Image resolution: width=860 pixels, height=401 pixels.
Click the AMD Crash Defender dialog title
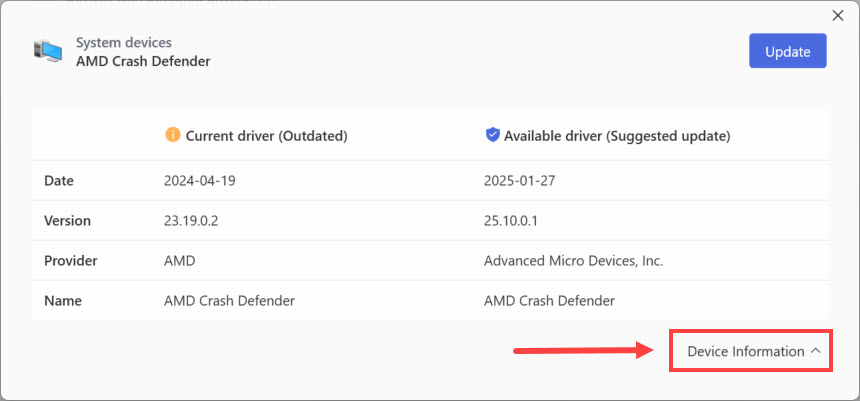[x=143, y=61]
